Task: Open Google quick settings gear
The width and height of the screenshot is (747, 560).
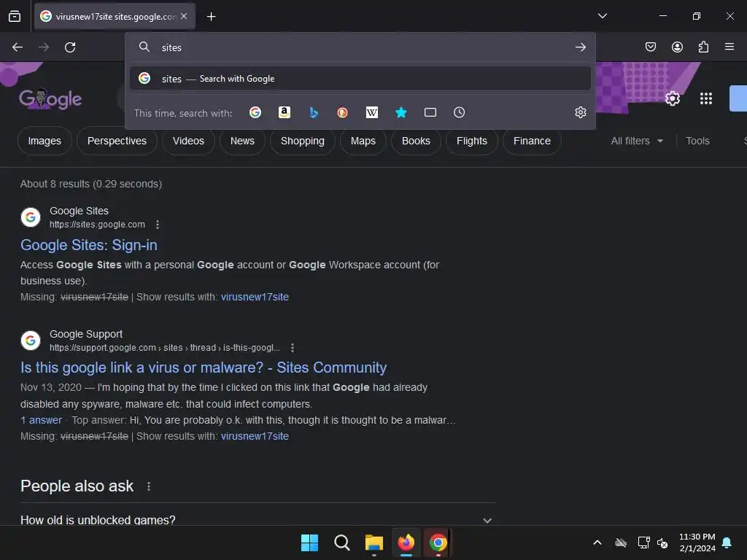Action: pyautogui.click(x=672, y=98)
